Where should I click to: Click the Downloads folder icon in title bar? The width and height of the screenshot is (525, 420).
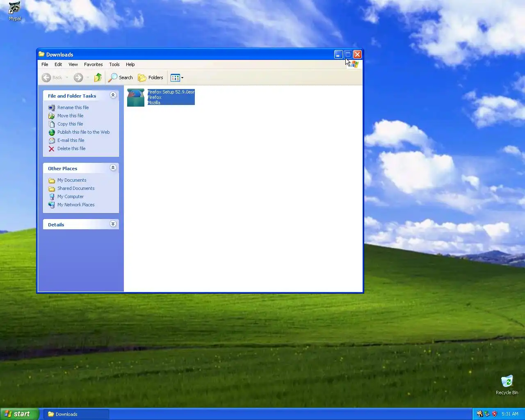(x=41, y=54)
